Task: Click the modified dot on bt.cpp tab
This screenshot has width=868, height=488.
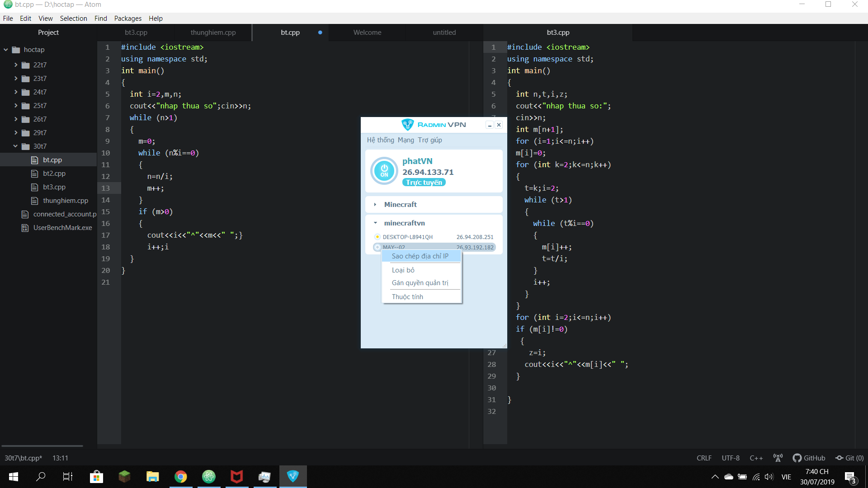Action: [320, 33]
